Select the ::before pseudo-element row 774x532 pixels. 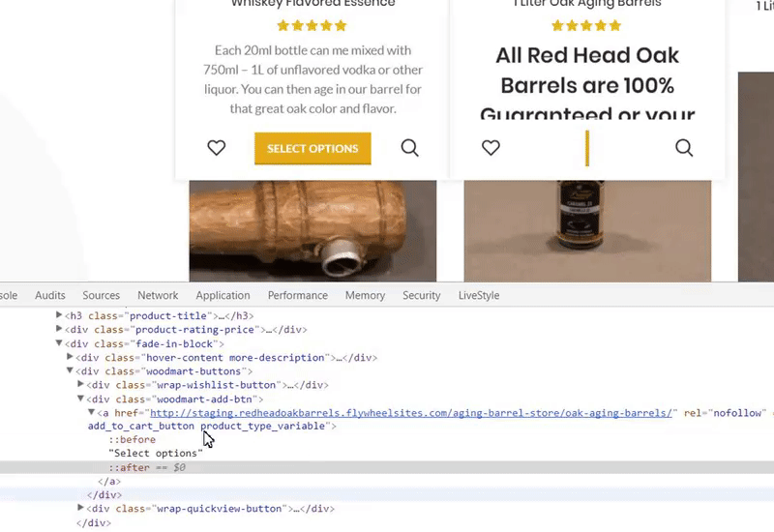coord(133,439)
